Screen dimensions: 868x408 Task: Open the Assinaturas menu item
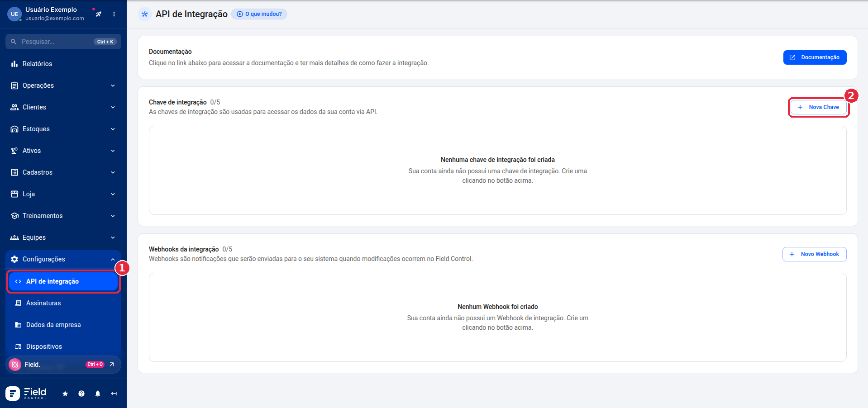pyautogui.click(x=63, y=303)
